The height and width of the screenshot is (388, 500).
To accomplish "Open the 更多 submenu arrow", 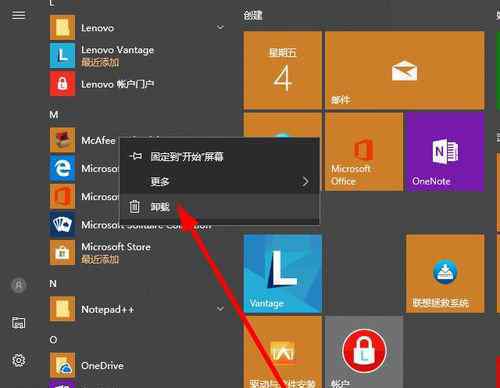I will [x=305, y=182].
